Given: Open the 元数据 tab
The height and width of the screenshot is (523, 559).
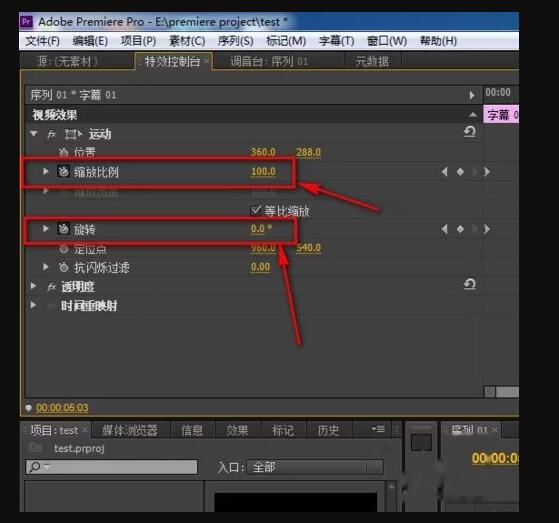Looking at the screenshot, I should point(372,62).
